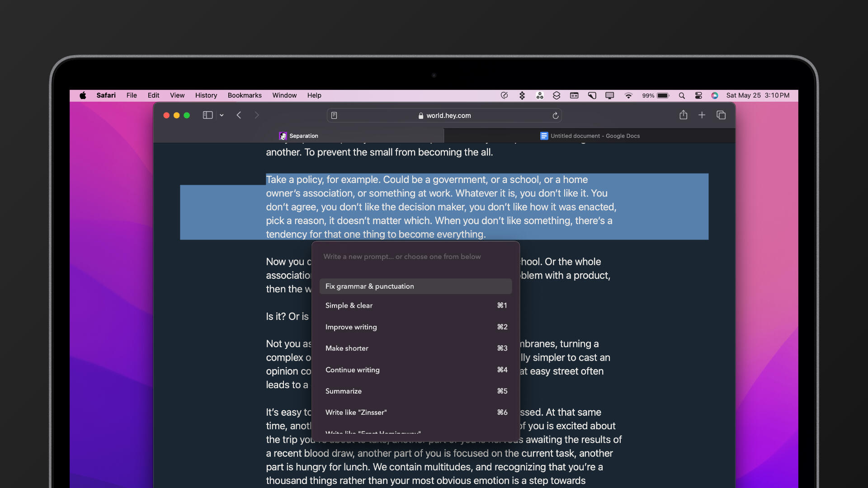Screen dimensions: 868x488
Task: Toggle Safari sidebar icon
Action: click(208, 115)
